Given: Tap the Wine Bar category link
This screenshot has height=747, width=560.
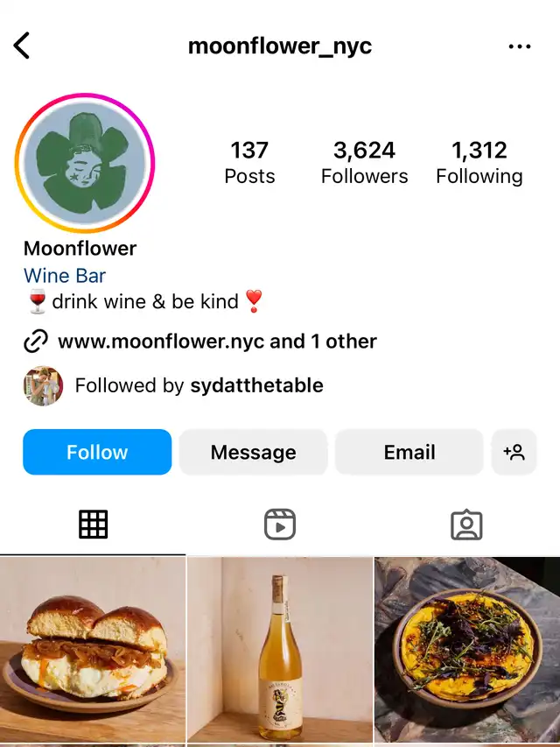Looking at the screenshot, I should click(x=65, y=276).
